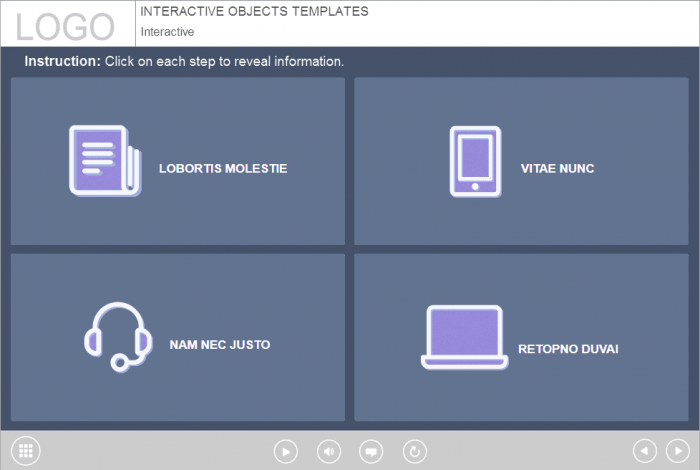Toggle the closed captions speech bubble icon
Screen dimensions: 700x470
point(372,452)
